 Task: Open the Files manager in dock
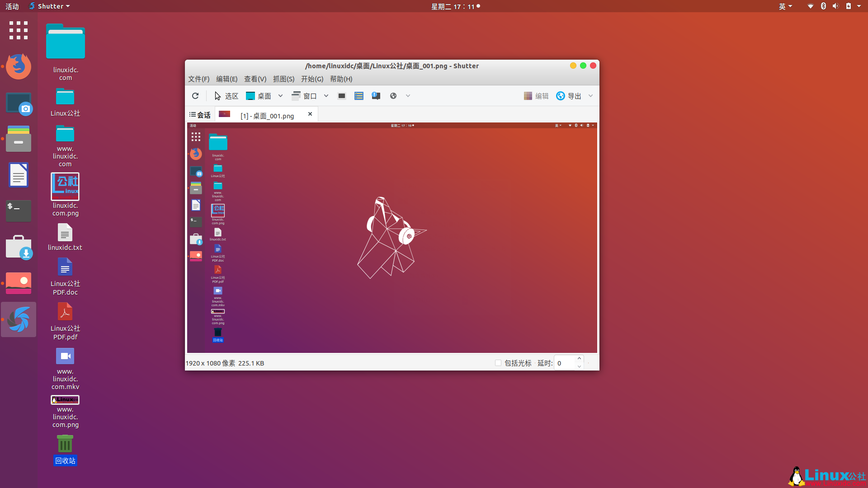pos(19,139)
